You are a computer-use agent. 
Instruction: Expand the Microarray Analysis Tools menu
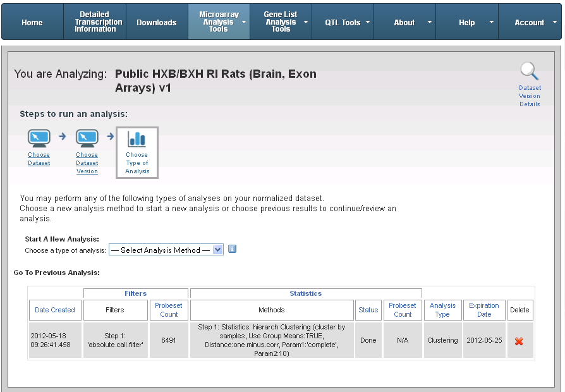pyautogui.click(x=218, y=22)
